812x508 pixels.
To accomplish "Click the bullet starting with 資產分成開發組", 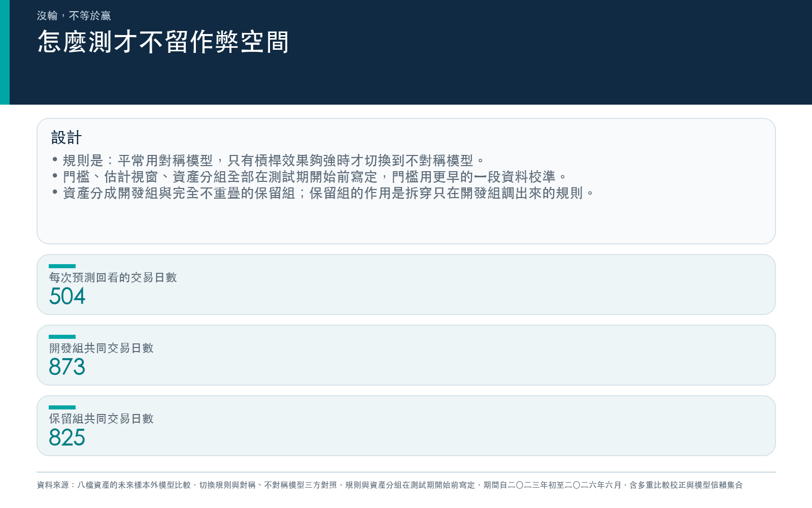I will pyautogui.click(x=323, y=193).
